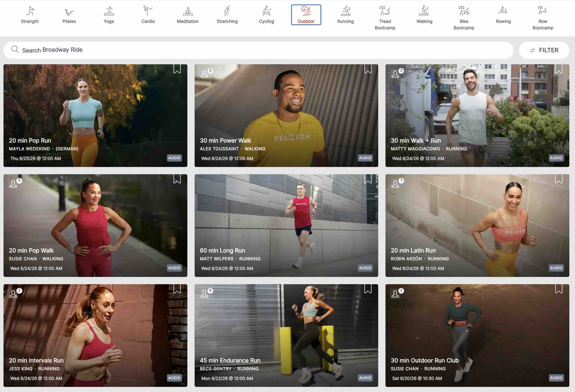This screenshot has height=392, width=575.
Task: Click the AUDIO badge on 30 min Outdoor Run Club
Action: coord(556,378)
